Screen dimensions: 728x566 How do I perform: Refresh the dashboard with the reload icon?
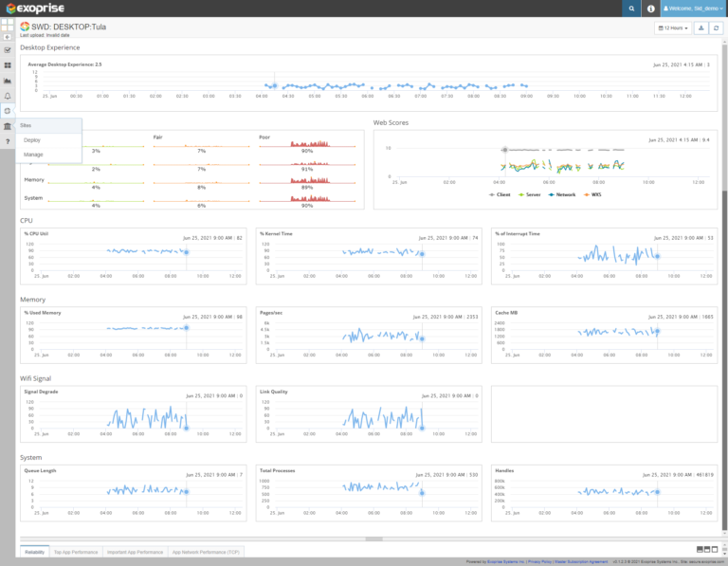(717, 28)
